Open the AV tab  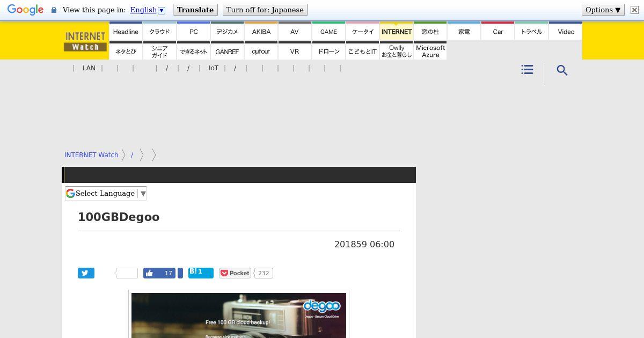(x=295, y=31)
